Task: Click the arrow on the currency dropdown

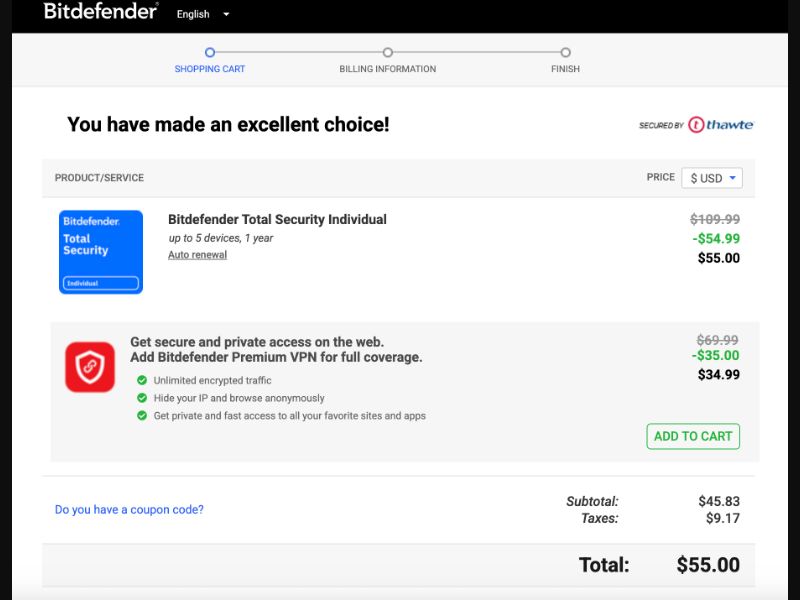Action: tap(731, 177)
